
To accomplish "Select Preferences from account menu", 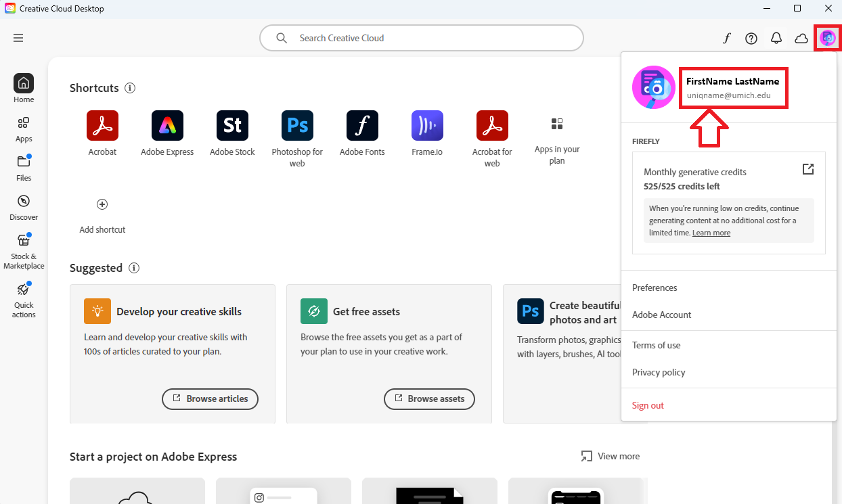I will coord(655,288).
